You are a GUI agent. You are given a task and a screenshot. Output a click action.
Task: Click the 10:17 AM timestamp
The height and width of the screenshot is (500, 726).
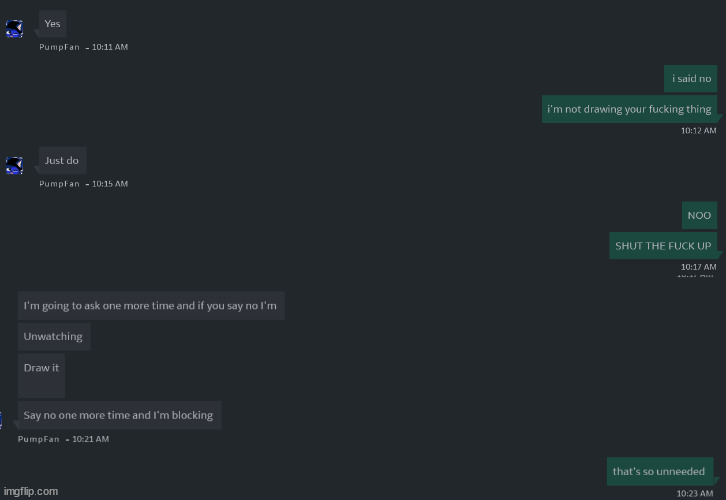pos(698,267)
